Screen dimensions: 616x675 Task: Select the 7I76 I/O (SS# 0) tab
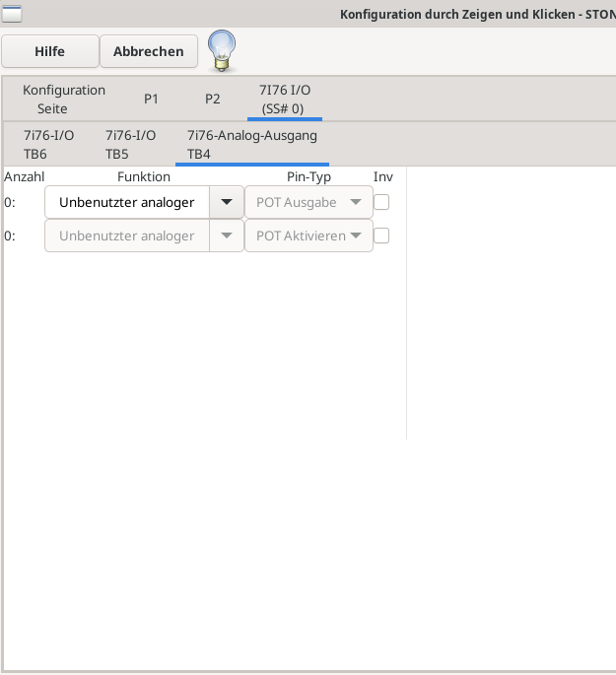point(285,99)
